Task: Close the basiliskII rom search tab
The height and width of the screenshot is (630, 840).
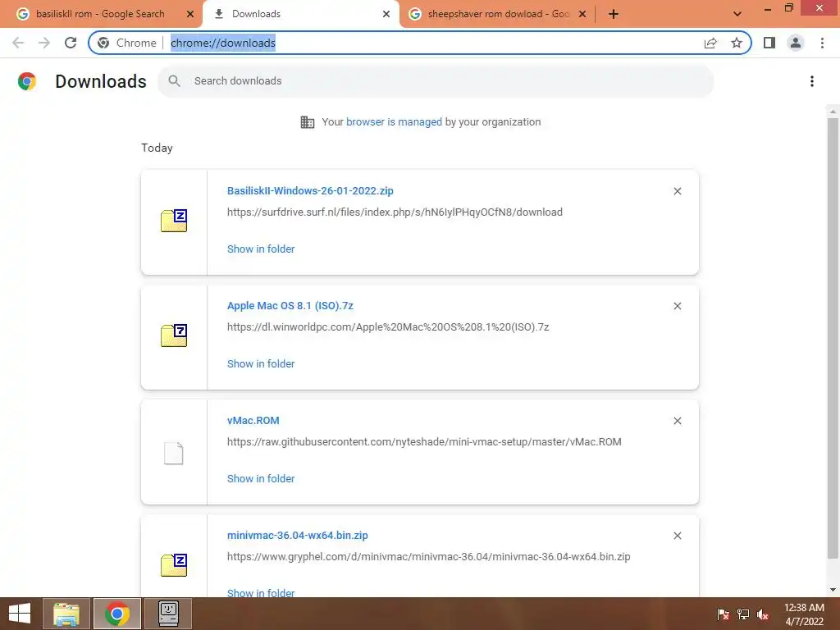Action: click(190, 14)
